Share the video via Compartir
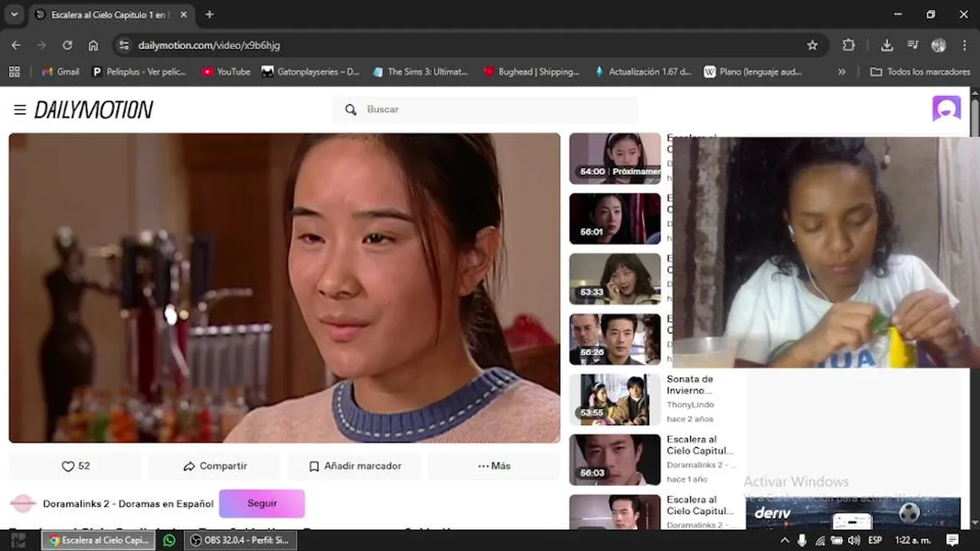This screenshot has height=551, width=980. coord(214,466)
